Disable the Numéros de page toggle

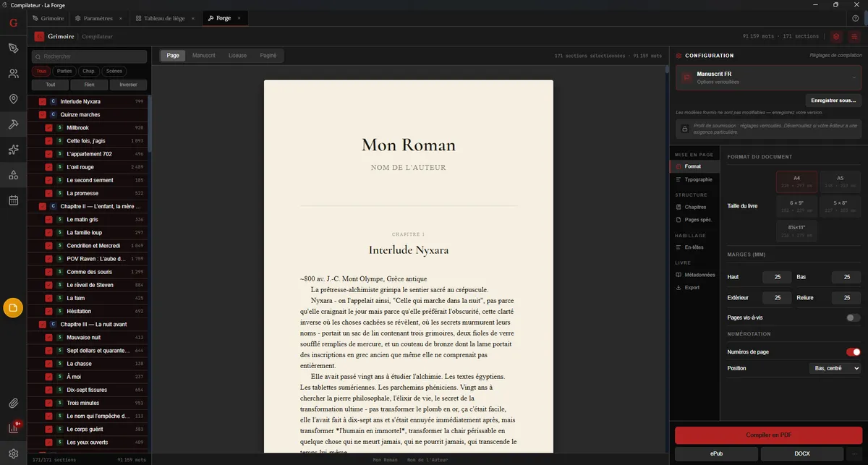tap(854, 352)
